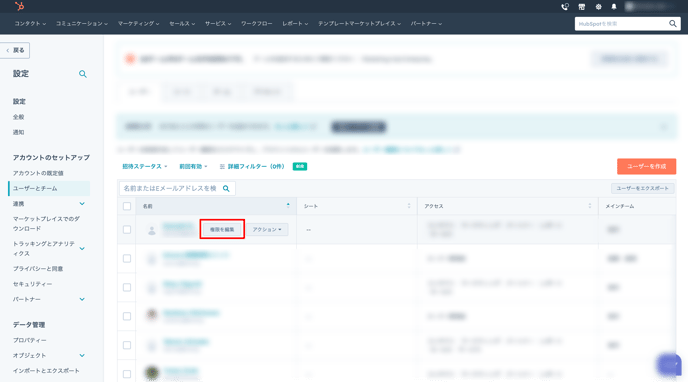The width and height of the screenshot is (688, 382).
Task: Select 通知 in settings sidebar
Action: pyautogui.click(x=18, y=132)
